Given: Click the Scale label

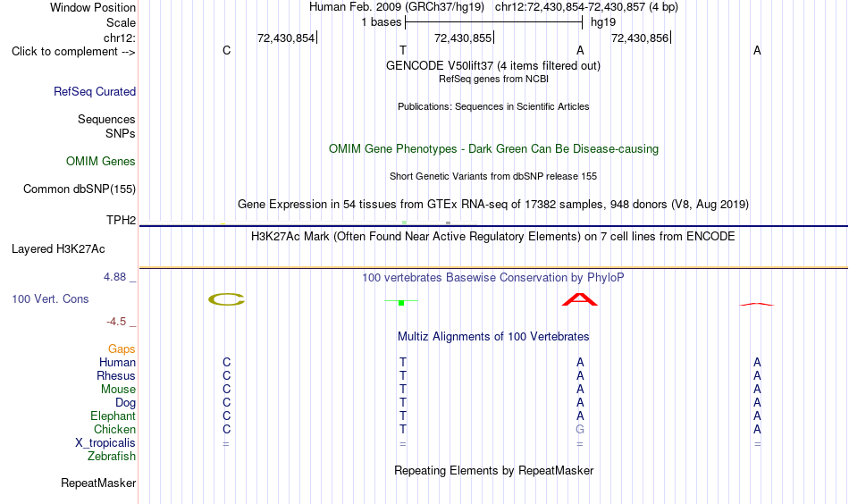Looking at the screenshot, I should tap(122, 22).
